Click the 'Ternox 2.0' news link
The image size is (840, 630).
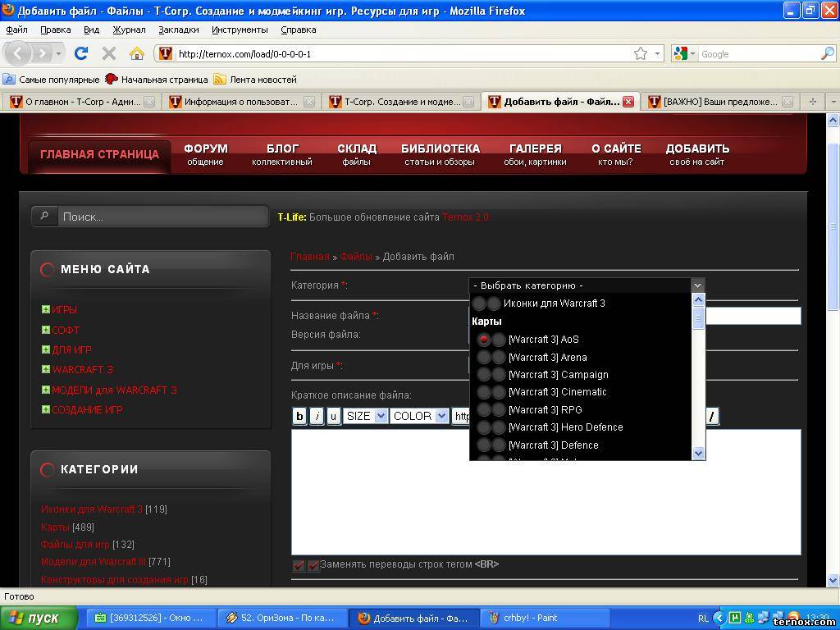pos(466,217)
